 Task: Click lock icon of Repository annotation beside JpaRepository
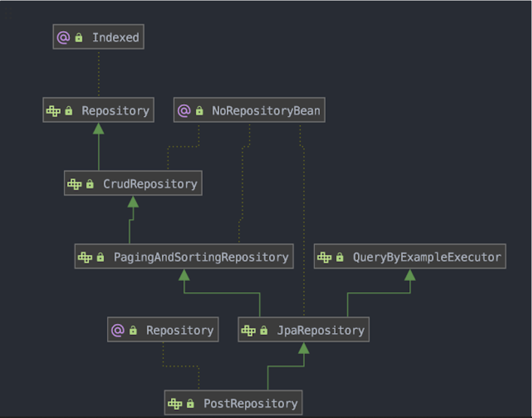tap(133, 330)
